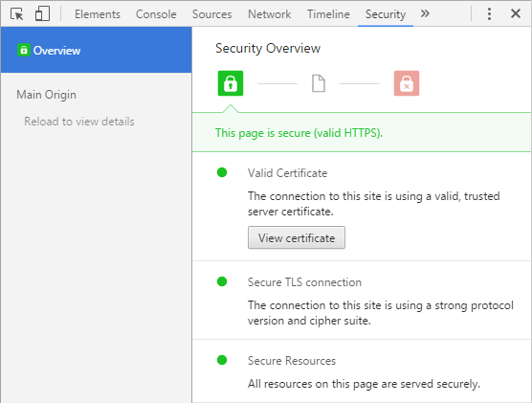Switch to the Network tab
The height and width of the screenshot is (403, 532).
click(x=270, y=14)
